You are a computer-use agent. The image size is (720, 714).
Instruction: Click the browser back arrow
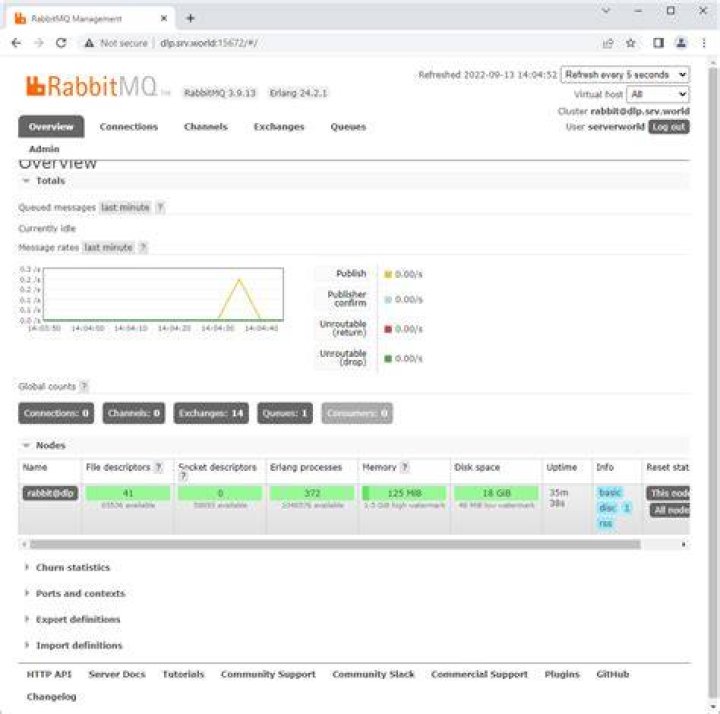[x=16, y=43]
